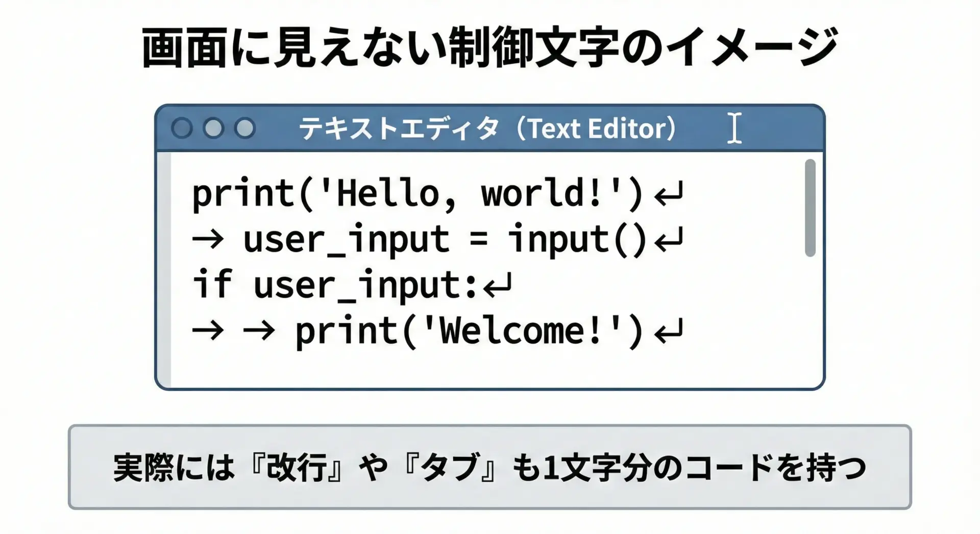Image resolution: width=980 pixels, height=534 pixels.
Task: Click the I-beam cursor icon in title bar
Action: pos(734,129)
